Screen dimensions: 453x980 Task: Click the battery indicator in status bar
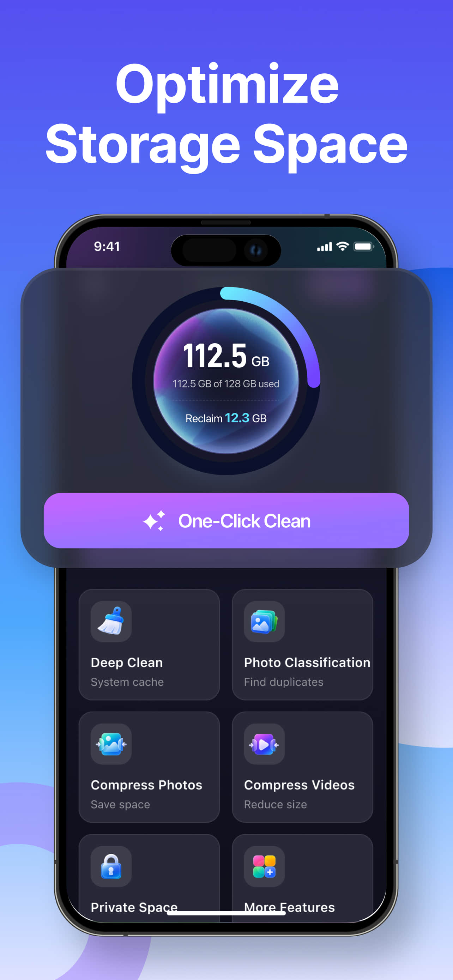[364, 247]
